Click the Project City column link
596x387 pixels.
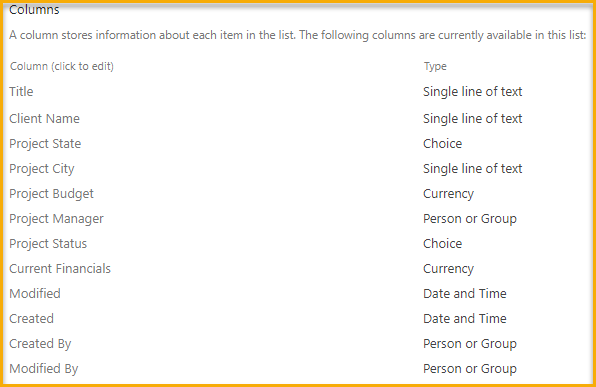(x=42, y=169)
